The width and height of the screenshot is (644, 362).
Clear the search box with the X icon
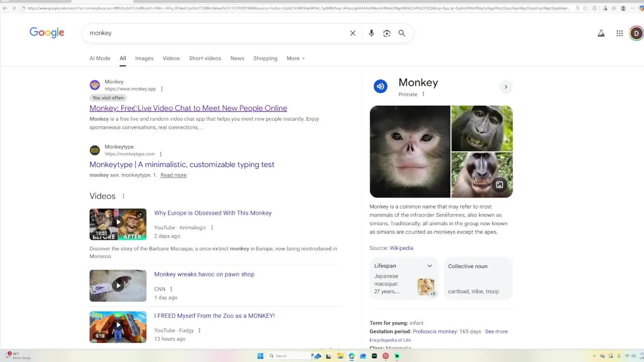[353, 33]
